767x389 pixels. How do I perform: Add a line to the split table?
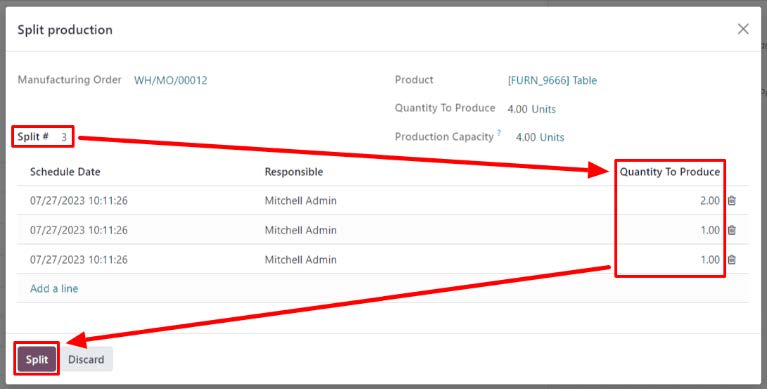coord(54,289)
